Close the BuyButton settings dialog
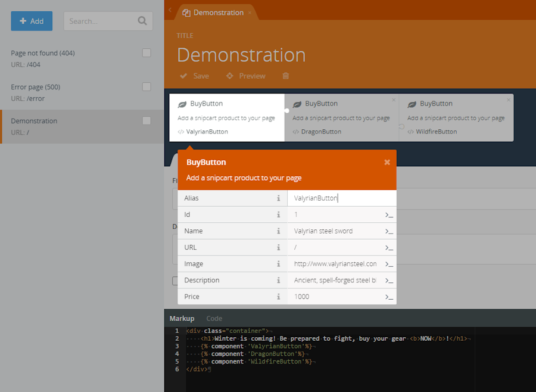This screenshot has width=536, height=392. pos(387,161)
